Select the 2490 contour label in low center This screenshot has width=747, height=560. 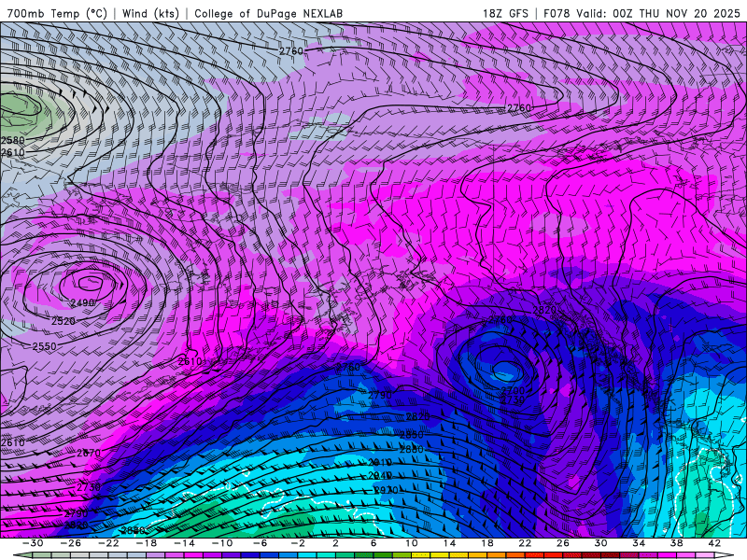pyautogui.click(x=82, y=302)
